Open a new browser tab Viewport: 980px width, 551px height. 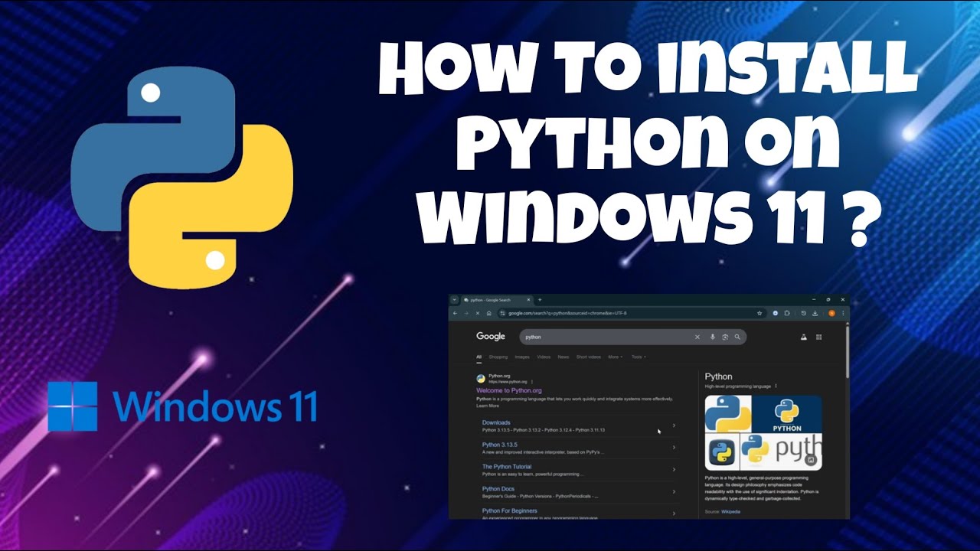pyautogui.click(x=540, y=300)
